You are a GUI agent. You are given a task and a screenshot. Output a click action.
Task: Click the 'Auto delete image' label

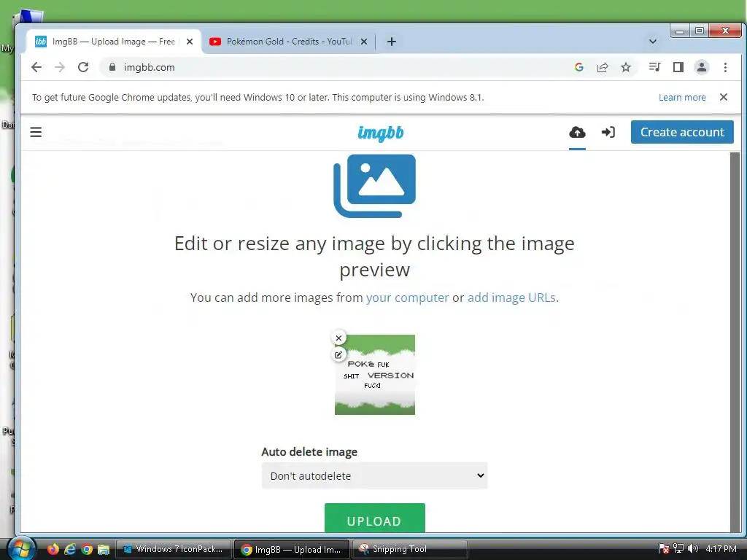click(309, 452)
